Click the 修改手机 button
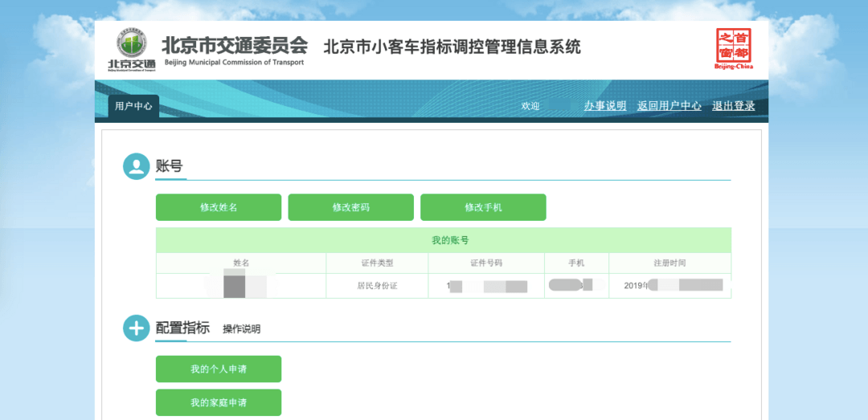868x420 pixels. (x=483, y=207)
